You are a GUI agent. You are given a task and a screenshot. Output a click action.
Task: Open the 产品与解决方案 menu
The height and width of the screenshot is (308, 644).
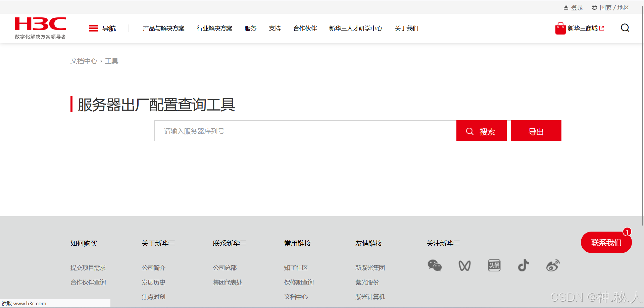(163, 28)
